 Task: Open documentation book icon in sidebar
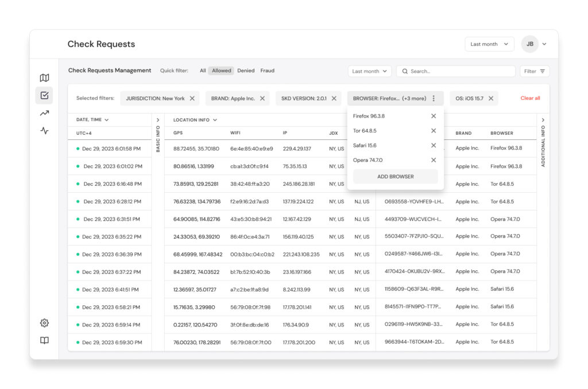[x=44, y=340]
